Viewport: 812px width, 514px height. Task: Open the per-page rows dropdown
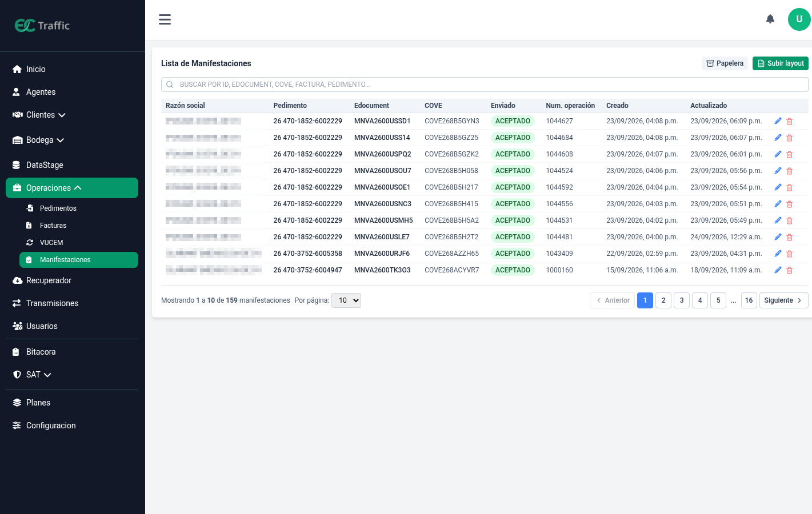click(x=346, y=300)
